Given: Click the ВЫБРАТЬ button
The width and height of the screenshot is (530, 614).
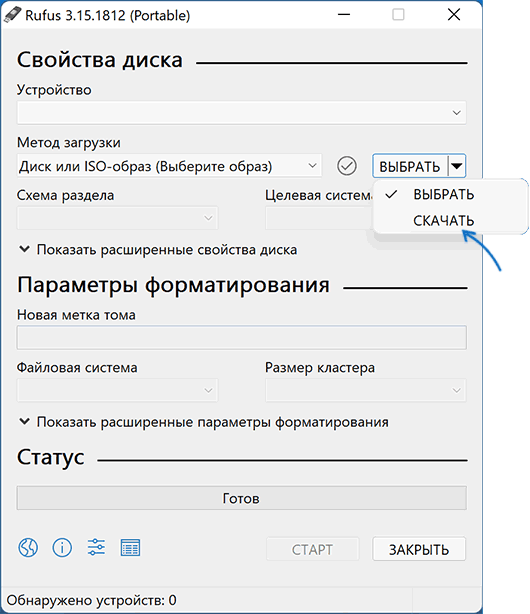Looking at the screenshot, I should [410, 166].
